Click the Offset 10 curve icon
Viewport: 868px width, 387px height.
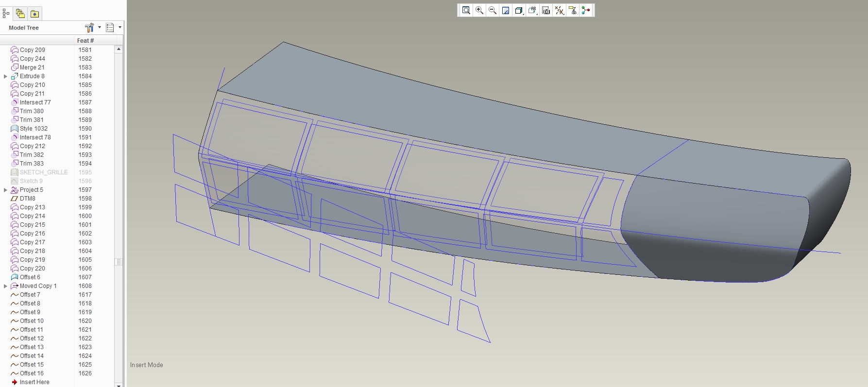point(15,321)
